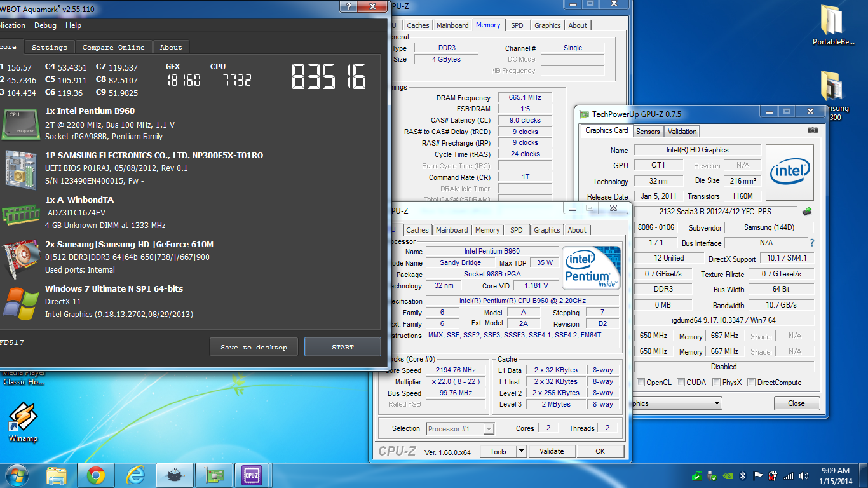Switch to the HWBOT Aquamark taskbar button
868x488 pixels.
(x=174, y=475)
